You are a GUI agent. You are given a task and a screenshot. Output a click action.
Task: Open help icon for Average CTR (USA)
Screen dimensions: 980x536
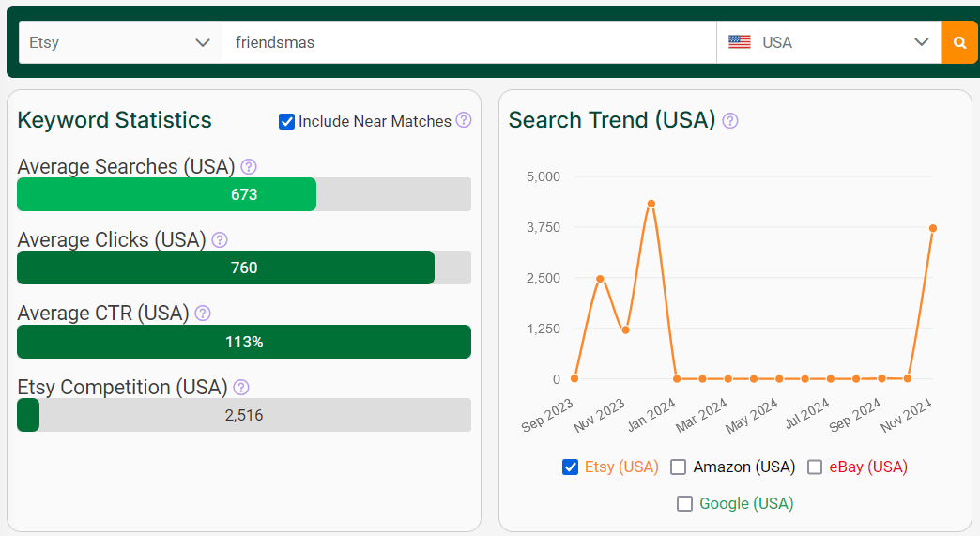click(203, 313)
